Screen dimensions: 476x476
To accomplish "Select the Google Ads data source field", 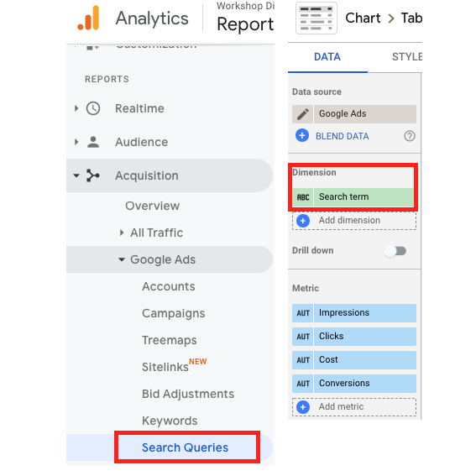I will (x=365, y=114).
